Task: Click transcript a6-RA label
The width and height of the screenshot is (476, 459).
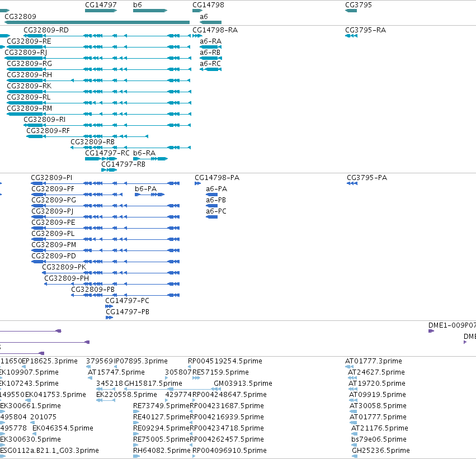Action: click(x=210, y=41)
